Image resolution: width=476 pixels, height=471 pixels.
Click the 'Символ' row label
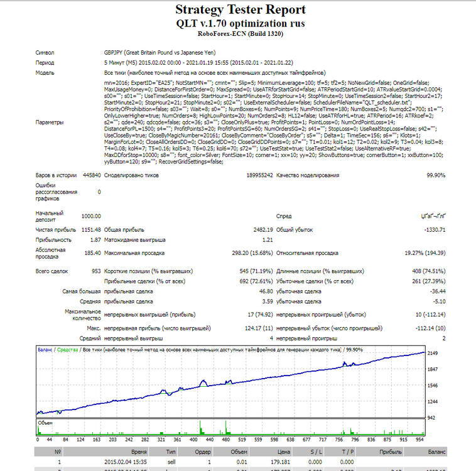pos(45,53)
